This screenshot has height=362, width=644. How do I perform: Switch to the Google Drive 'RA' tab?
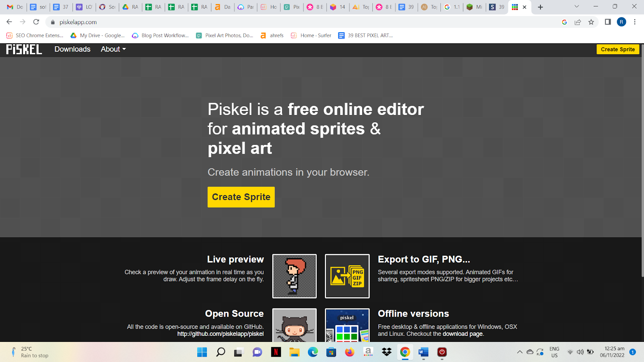[x=130, y=7]
